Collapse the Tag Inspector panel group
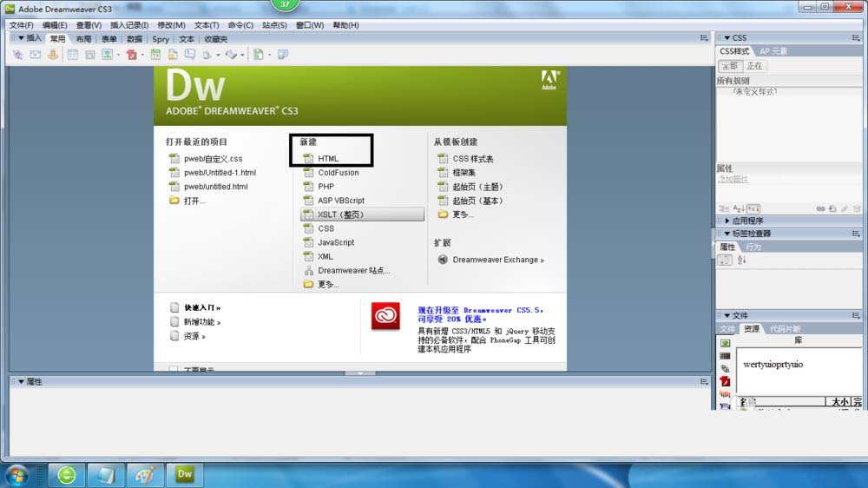This screenshot has width=868, height=488. 727,234
